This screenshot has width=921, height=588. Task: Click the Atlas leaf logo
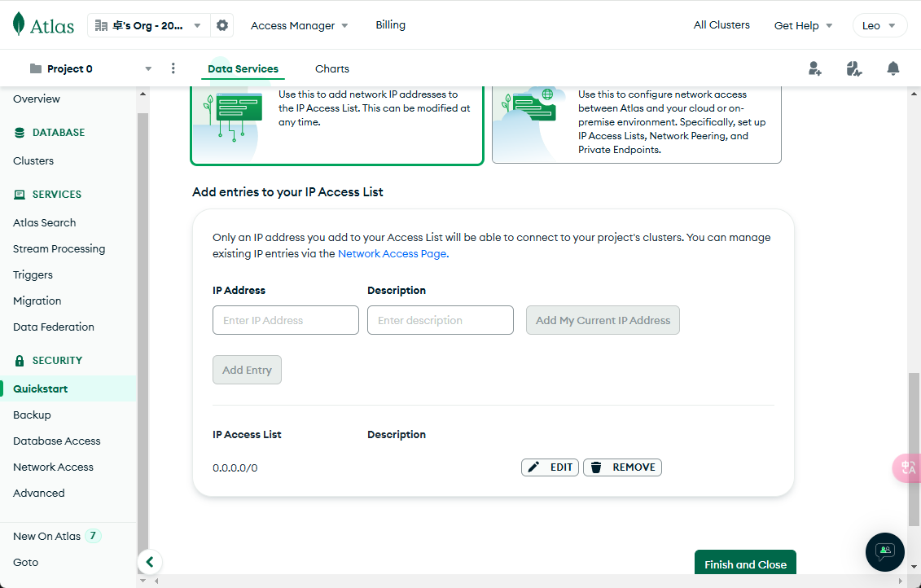(x=20, y=24)
